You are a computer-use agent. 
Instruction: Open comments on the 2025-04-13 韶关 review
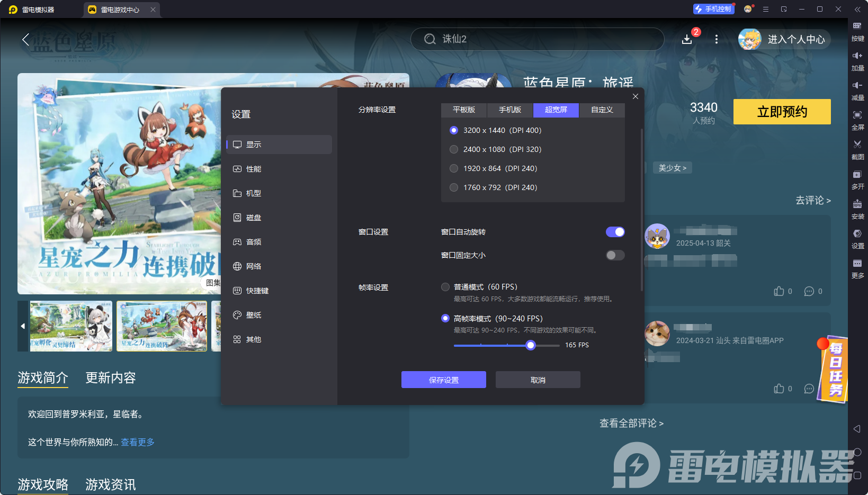click(x=809, y=291)
